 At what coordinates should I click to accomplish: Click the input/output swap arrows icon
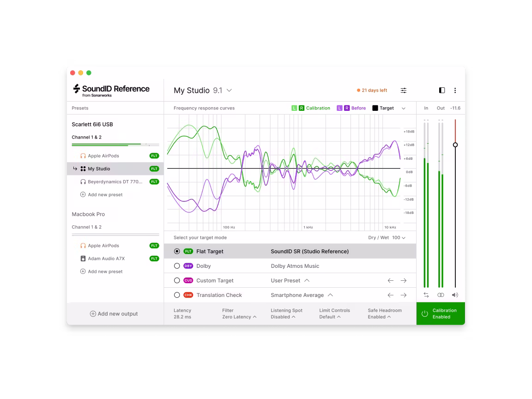[425, 295]
